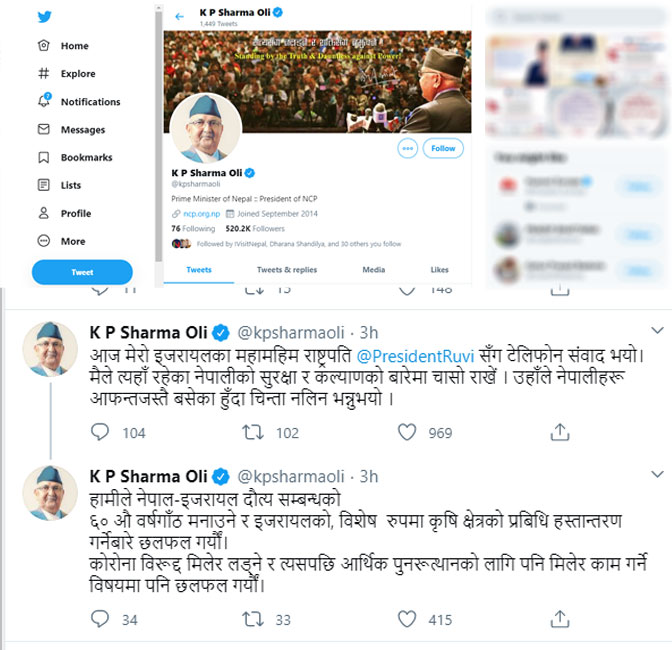Screen dimensions: 672x650
Task: Switch to the Tweets & replies tab
Action: [x=287, y=270]
